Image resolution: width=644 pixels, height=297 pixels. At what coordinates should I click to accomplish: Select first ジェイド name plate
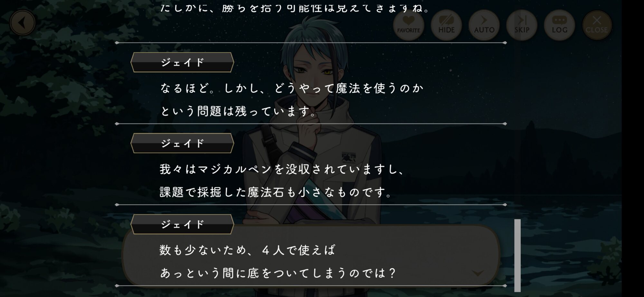coord(182,62)
